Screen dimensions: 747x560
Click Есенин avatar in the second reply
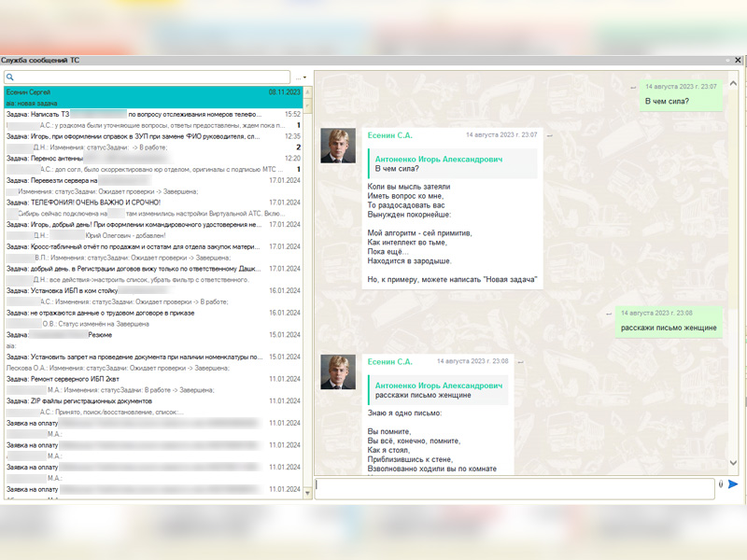tap(337, 371)
